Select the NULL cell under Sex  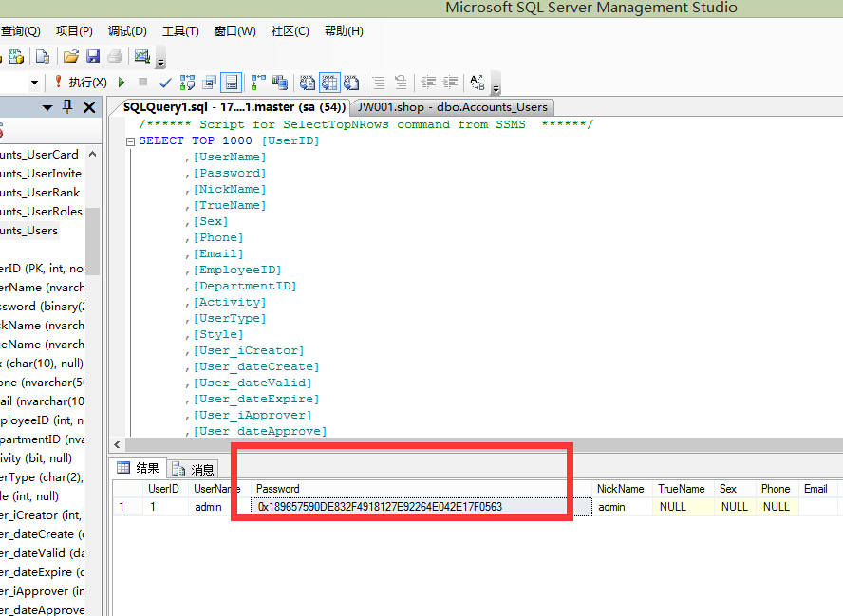click(x=735, y=507)
